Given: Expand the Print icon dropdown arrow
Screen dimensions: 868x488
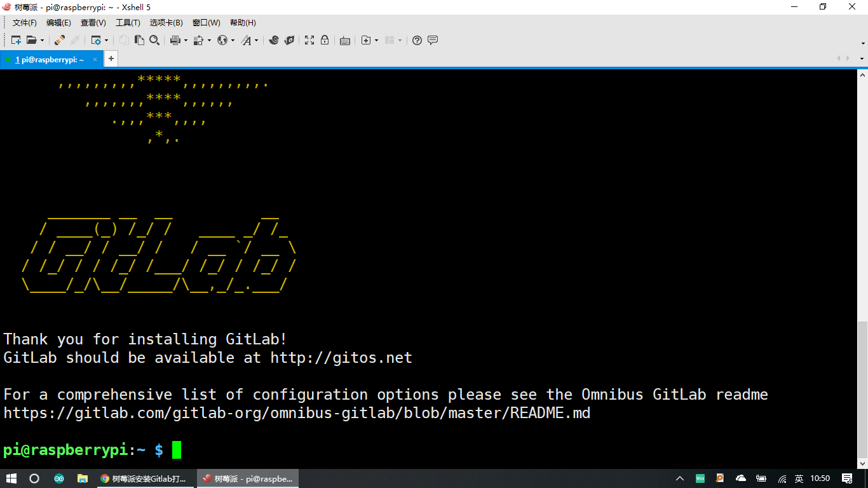Looking at the screenshot, I should (186, 40).
